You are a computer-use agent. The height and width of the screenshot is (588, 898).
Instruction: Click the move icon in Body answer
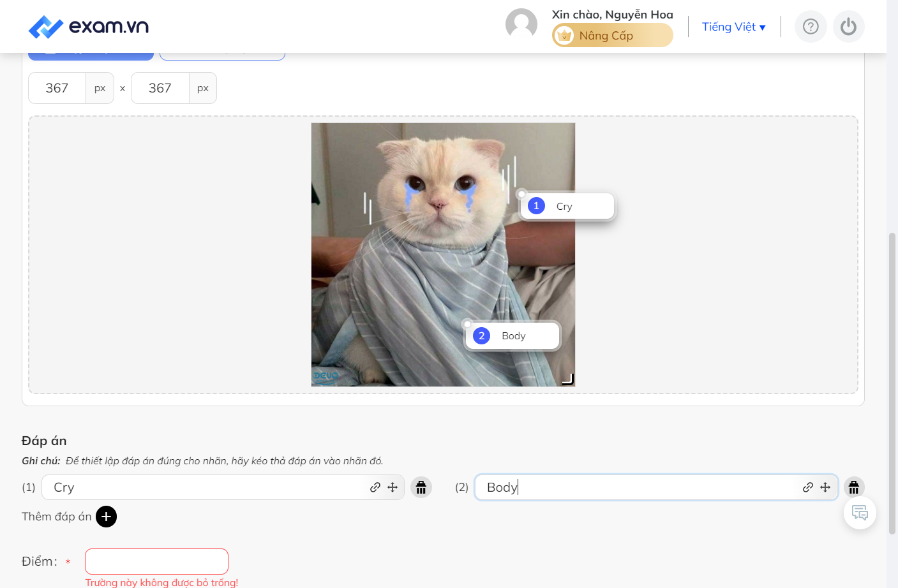(x=825, y=487)
